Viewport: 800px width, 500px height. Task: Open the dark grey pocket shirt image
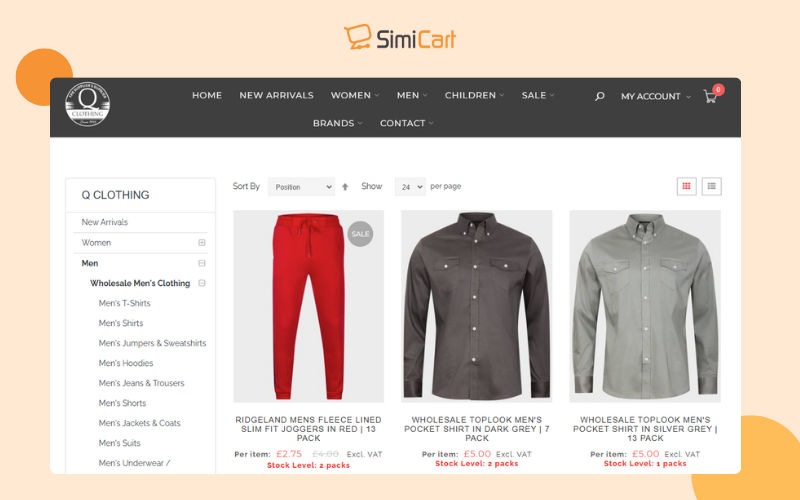pyautogui.click(x=477, y=306)
